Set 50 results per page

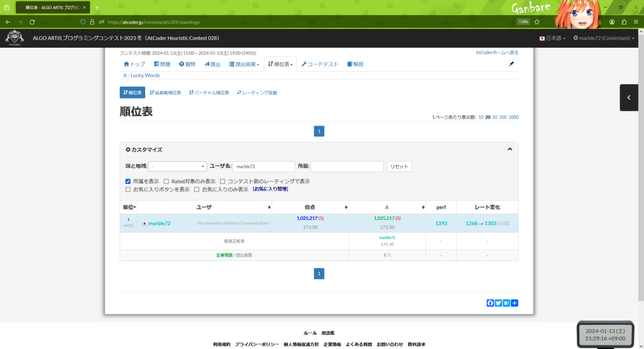click(x=494, y=117)
